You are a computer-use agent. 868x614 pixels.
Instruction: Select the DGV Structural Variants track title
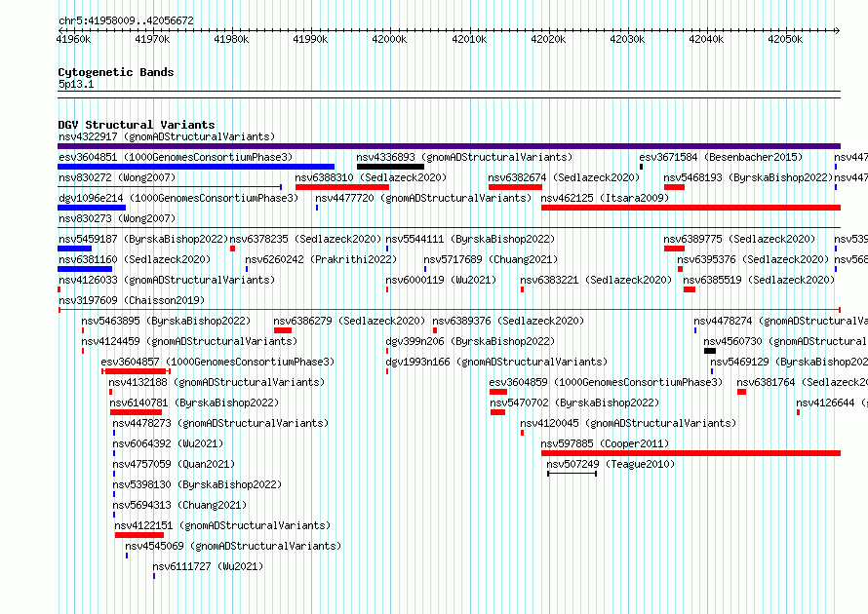tap(137, 125)
